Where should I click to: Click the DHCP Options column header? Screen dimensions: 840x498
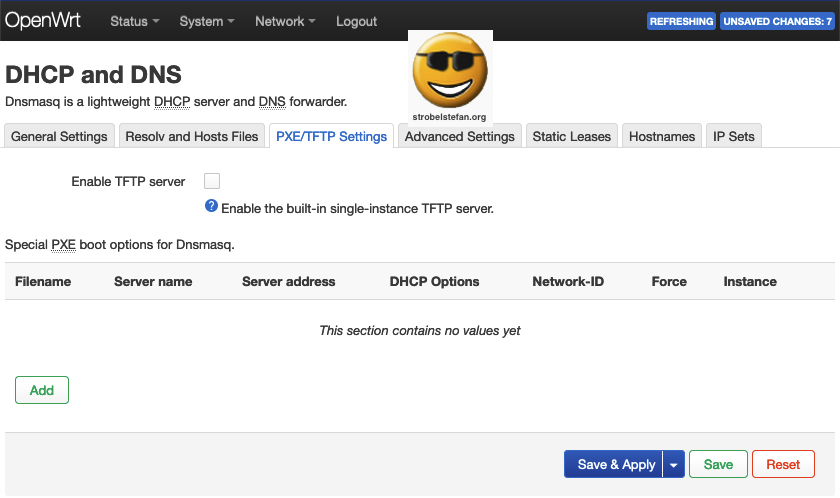(x=434, y=281)
